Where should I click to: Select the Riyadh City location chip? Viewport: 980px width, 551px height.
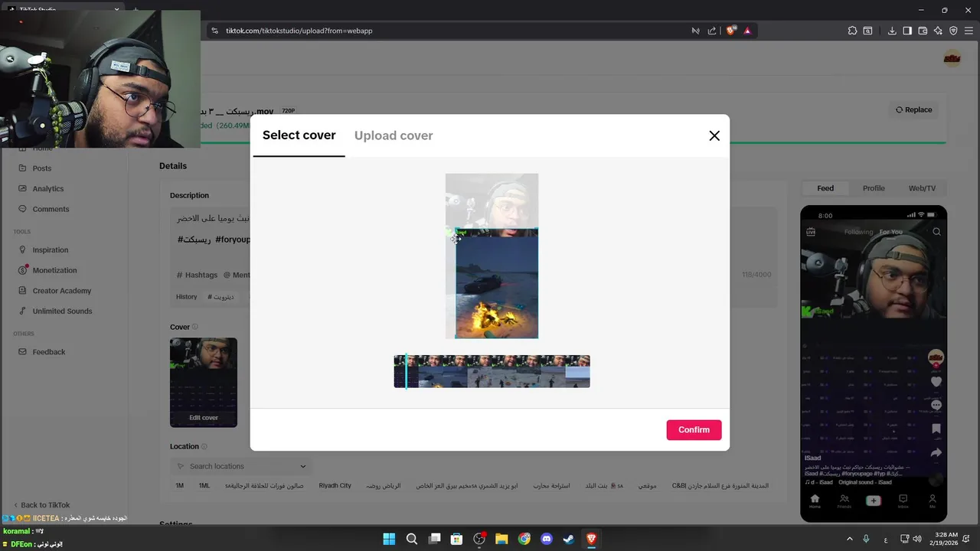click(x=335, y=486)
